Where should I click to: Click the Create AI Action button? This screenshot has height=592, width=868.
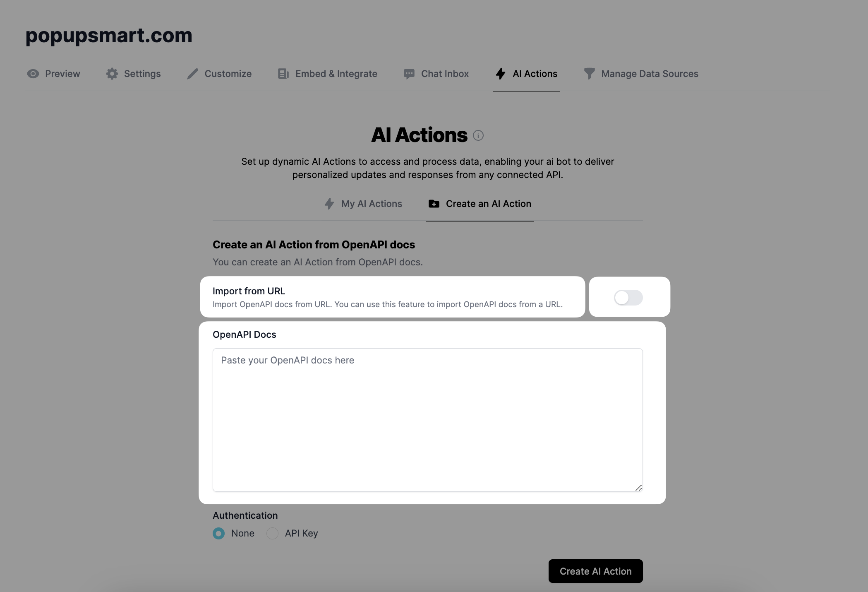596,570
